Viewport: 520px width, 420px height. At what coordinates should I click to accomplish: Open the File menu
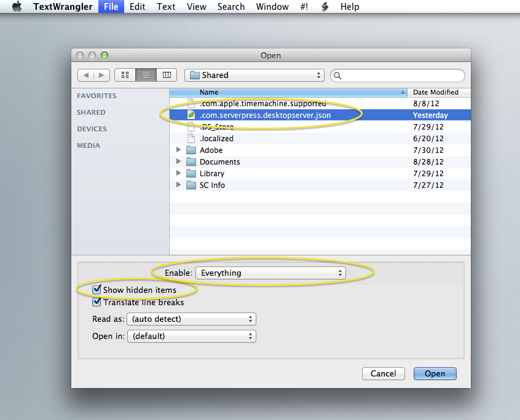click(111, 7)
